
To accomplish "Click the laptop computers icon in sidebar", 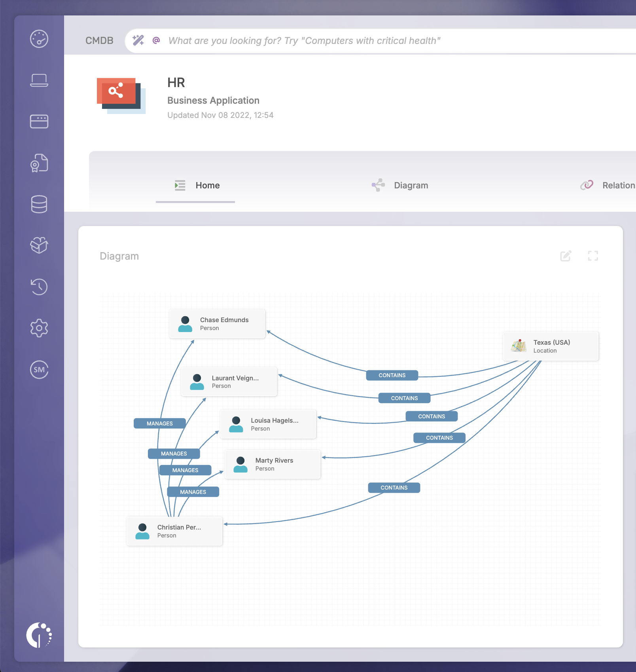I will 39,80.
